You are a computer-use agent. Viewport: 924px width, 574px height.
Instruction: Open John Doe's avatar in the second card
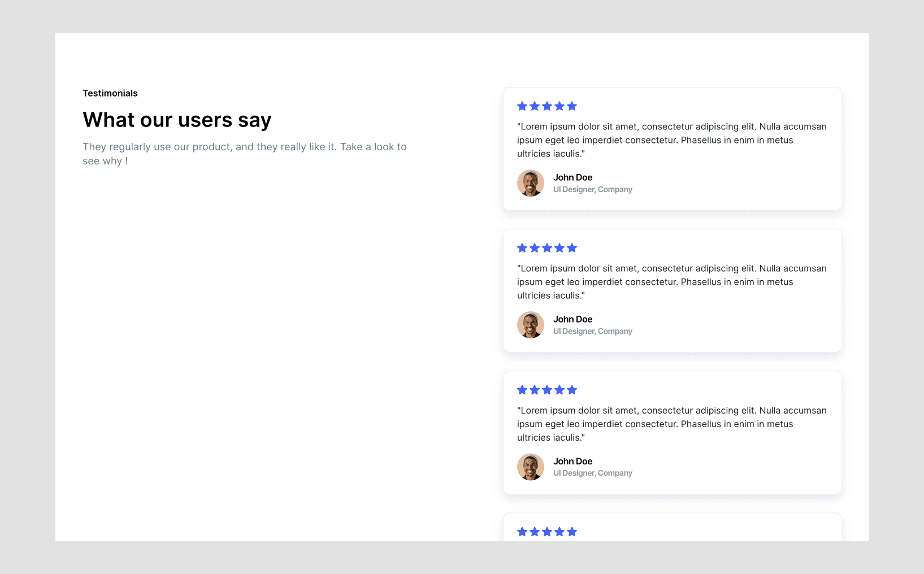pos(531,325)
